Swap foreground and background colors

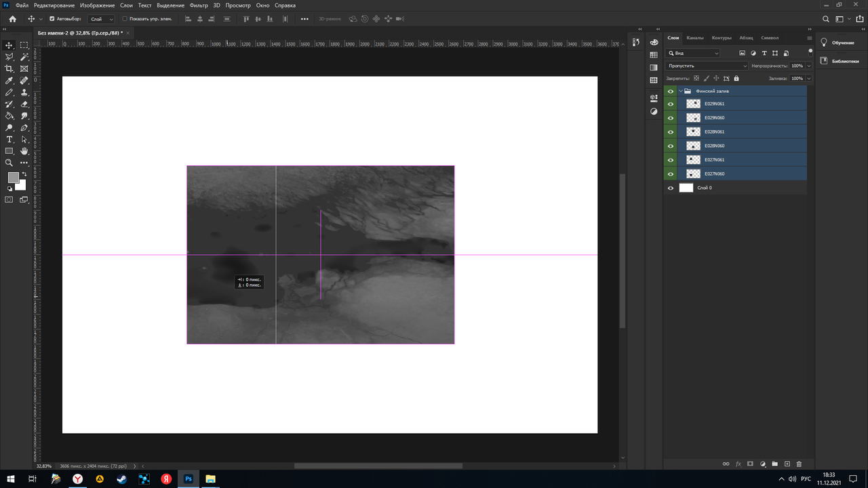(24, 174)
